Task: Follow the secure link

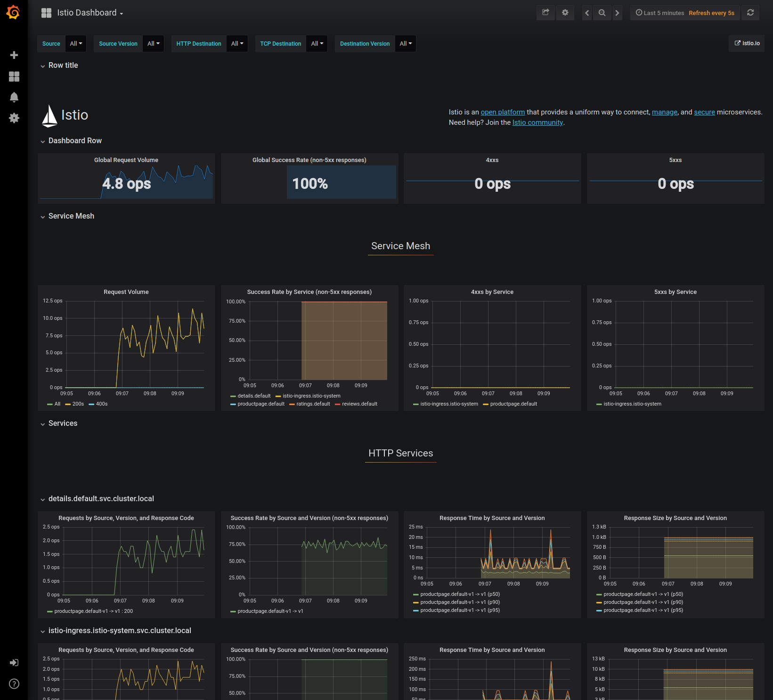Action: click(x=704, y=112)
